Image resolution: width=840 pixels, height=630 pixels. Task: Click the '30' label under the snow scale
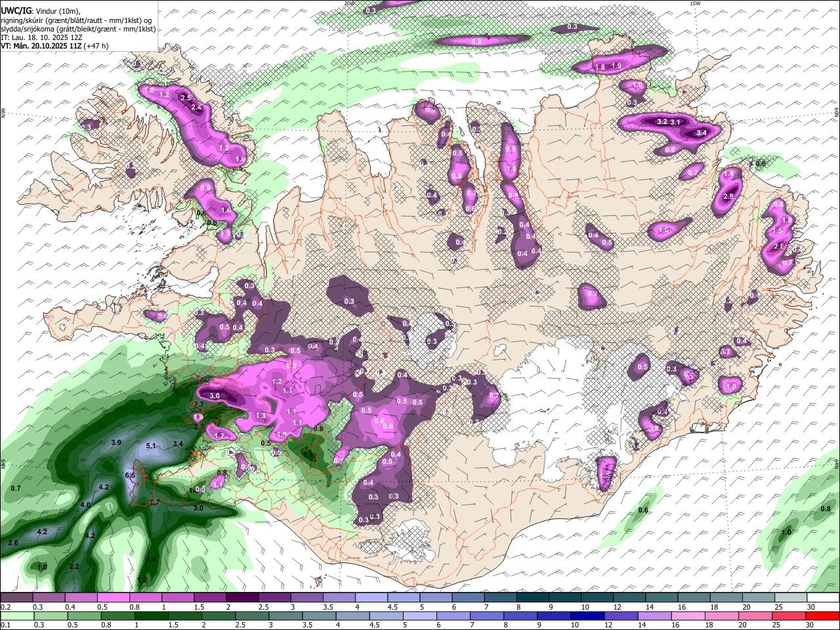pos(811,607)
